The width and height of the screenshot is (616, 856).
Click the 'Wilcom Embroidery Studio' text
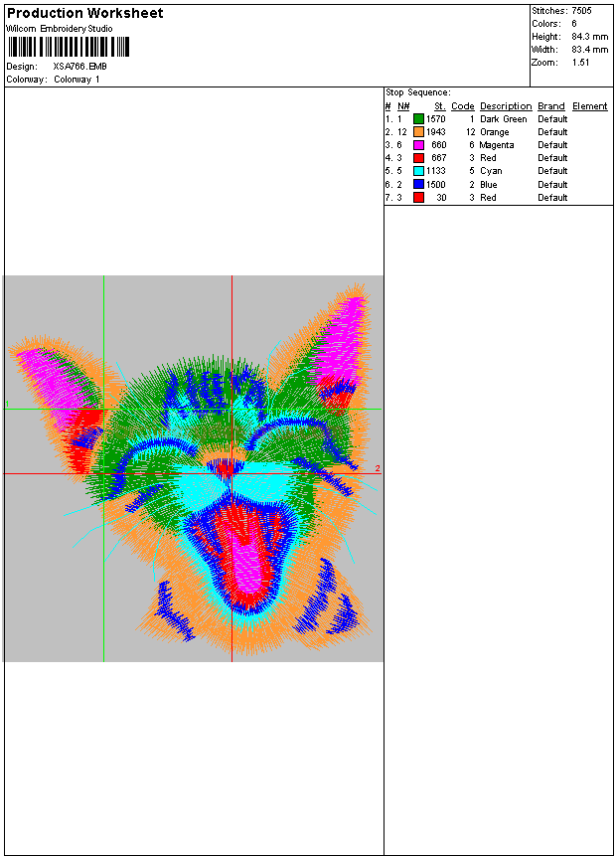pyautogui.click(x=59, y=29)
